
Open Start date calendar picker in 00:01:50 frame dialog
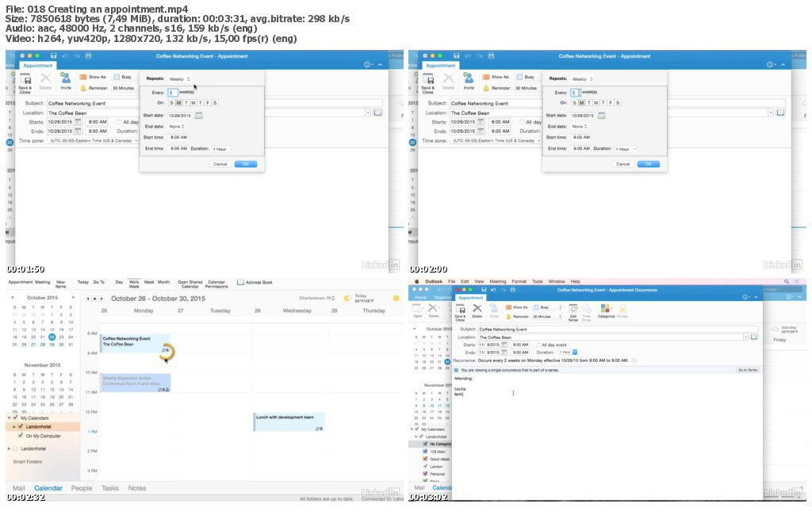click(198, 116)
